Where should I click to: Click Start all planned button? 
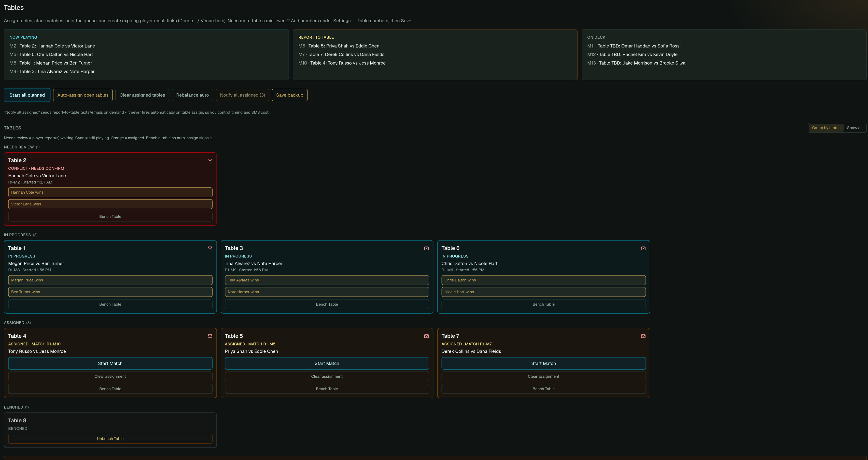(x=27, y=95)
